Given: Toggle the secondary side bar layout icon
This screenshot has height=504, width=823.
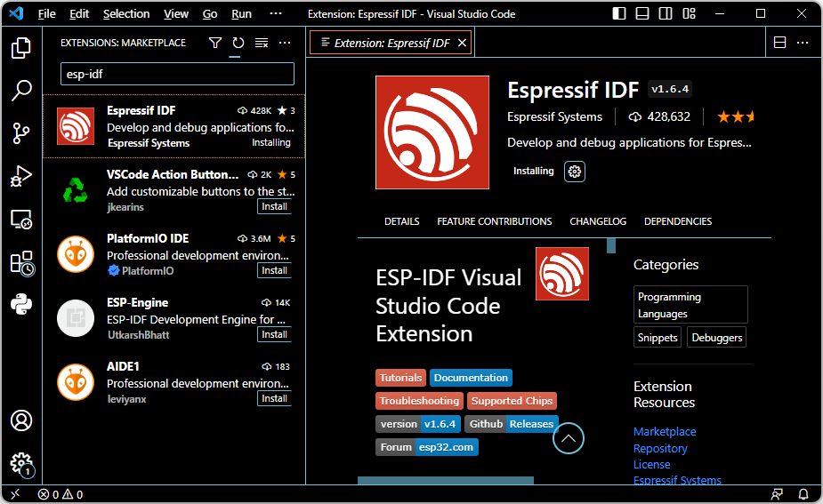Looking at the screenshot, I should coord(665,13).
